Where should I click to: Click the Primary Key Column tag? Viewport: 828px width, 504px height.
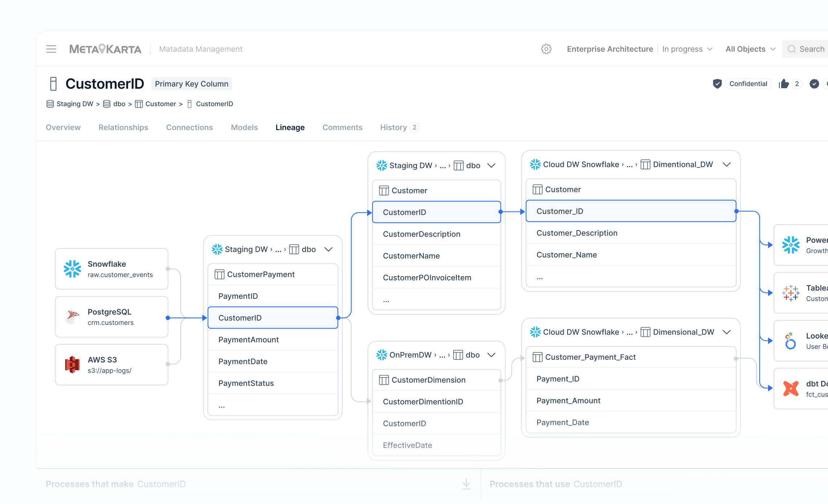tap(192, 84)
